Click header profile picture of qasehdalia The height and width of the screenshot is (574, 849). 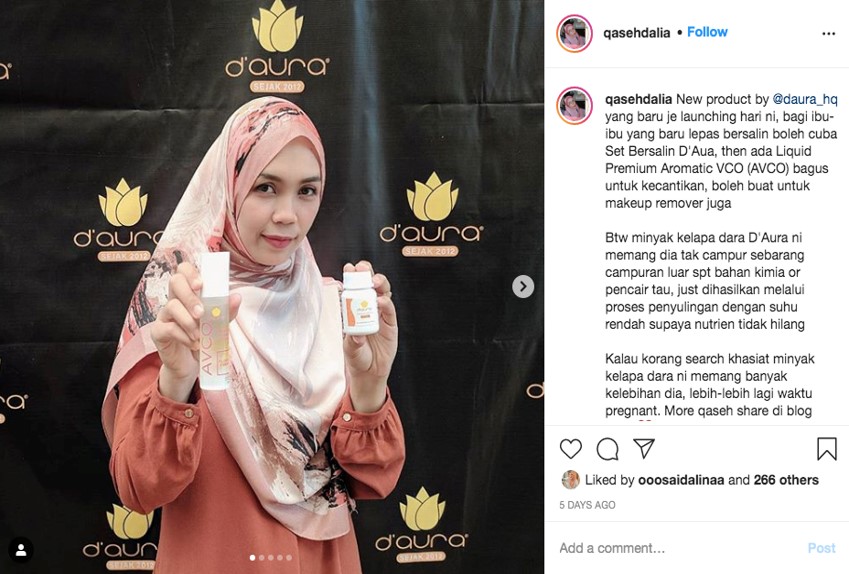574,34
